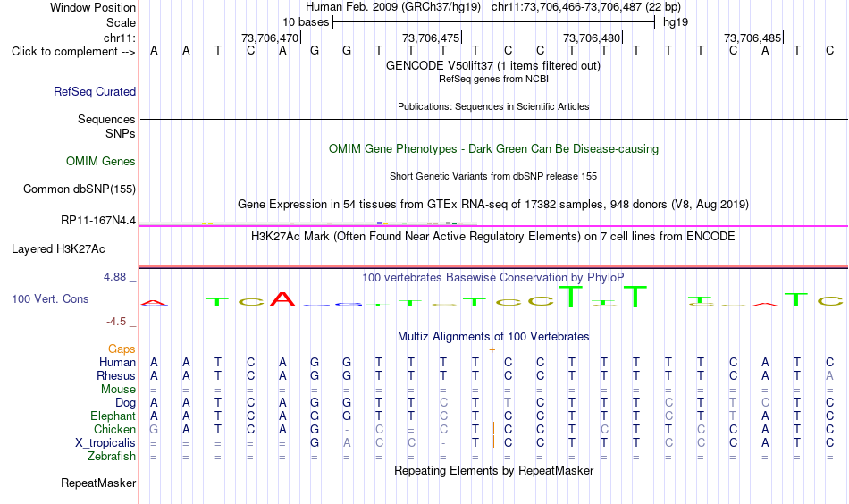This screenshot has width=849, height=504.
Task: Click the -4.5 PhyloP lower scale value
Action: click(x=116, y=322)
